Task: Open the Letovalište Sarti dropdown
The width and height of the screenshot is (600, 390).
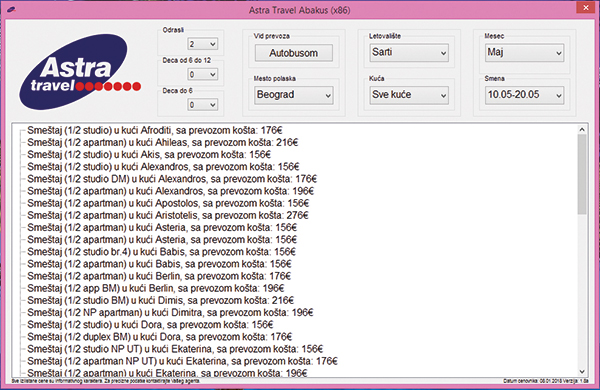Action: click(x=409, y=53)
